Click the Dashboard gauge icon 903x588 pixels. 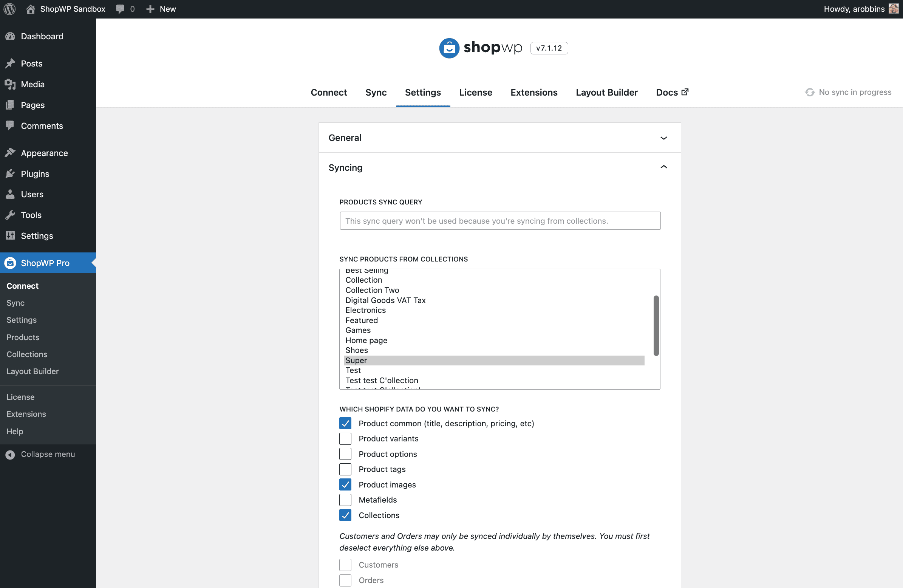coord(10,36)
